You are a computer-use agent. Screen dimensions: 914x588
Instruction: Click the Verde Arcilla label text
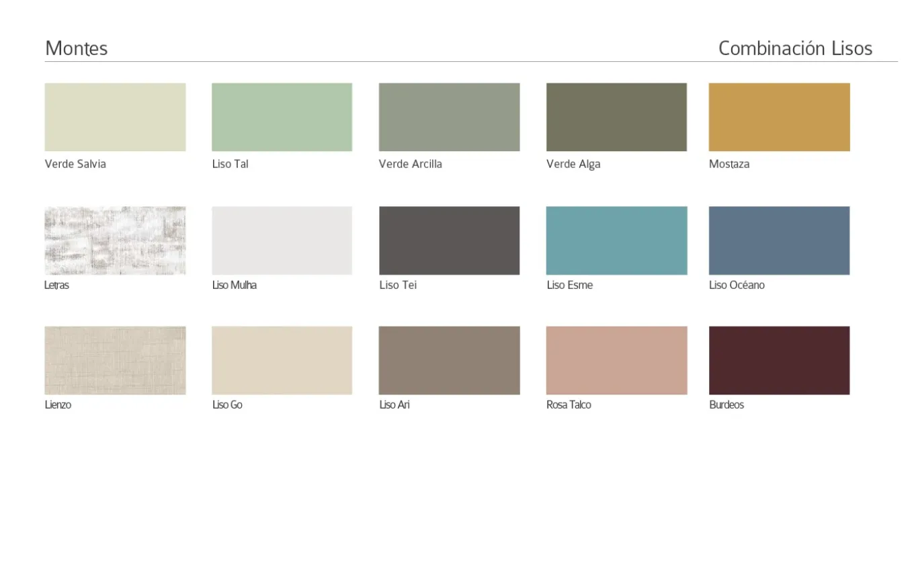tap(410, 164)
